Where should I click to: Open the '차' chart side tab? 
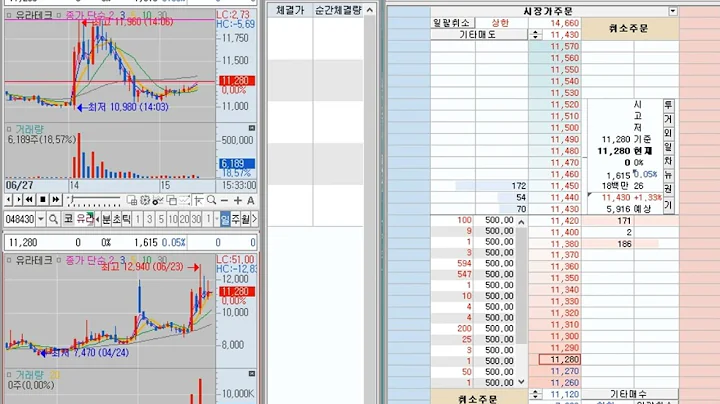(669, 161)
